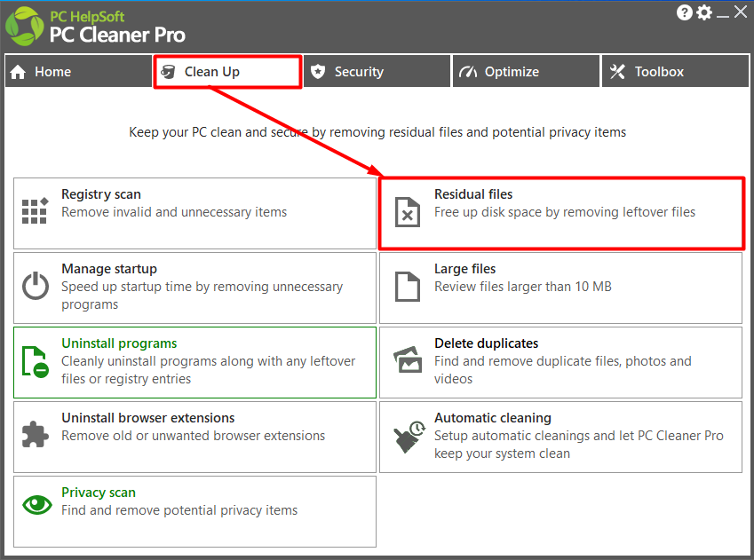Open Manage startup title
Viewport: 754px width, 560px height.
tap(109, 269)
